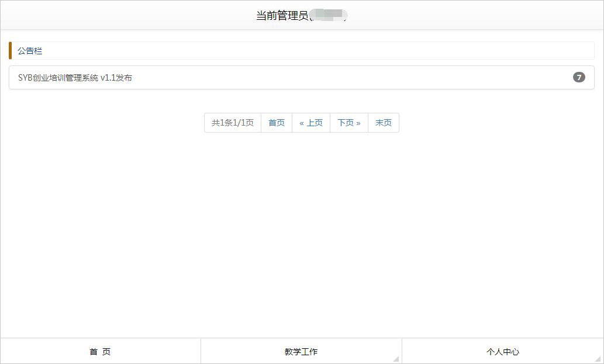The image size is (604, 364).
Task: Click the blurred administrator name in header
Action: [329, 16]
